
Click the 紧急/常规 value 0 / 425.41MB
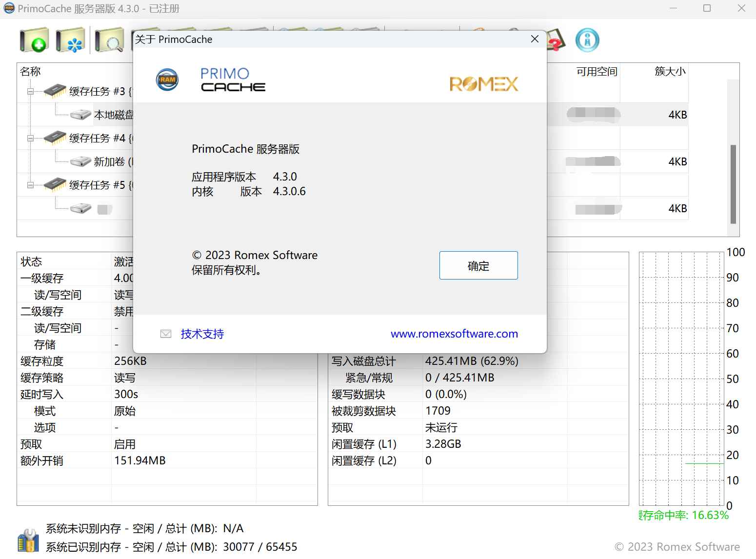(x=459, y=378)
